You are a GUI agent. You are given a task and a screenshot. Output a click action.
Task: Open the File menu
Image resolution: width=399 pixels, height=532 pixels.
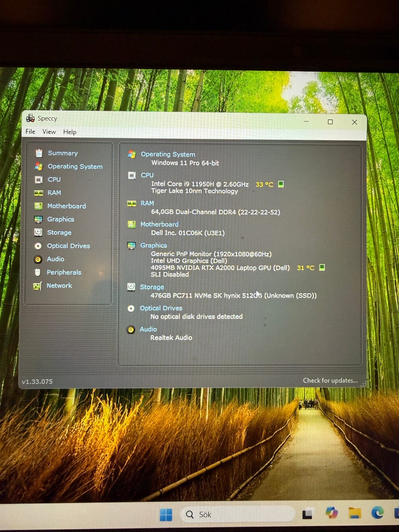(30, 131)
